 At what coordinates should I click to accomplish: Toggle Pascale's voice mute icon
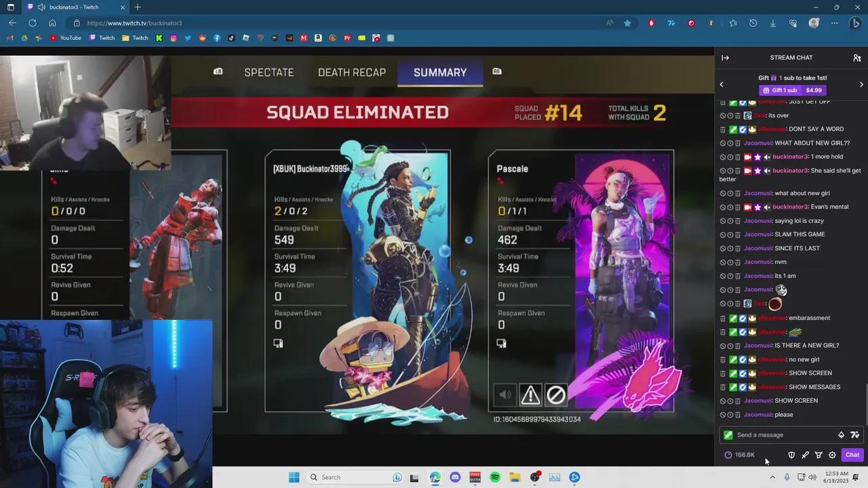[x=505, y=394]
